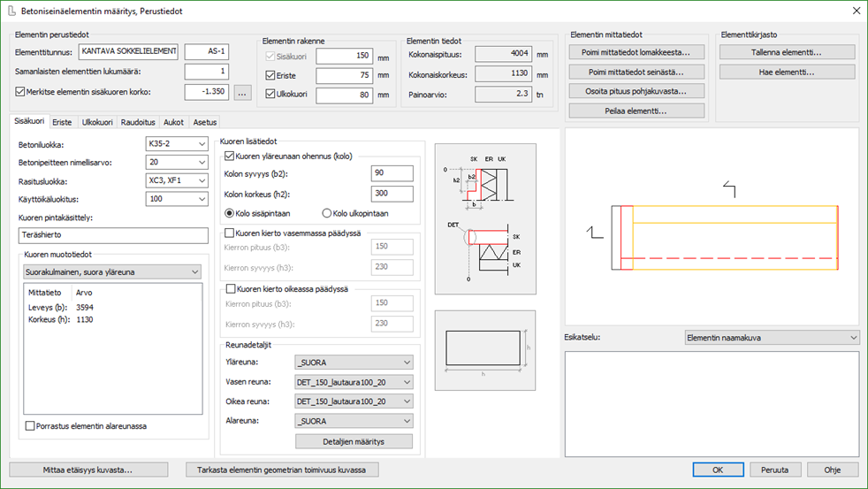
Task: Click the Kuoren pintakäsittely text field
Action: pos(110,235)
